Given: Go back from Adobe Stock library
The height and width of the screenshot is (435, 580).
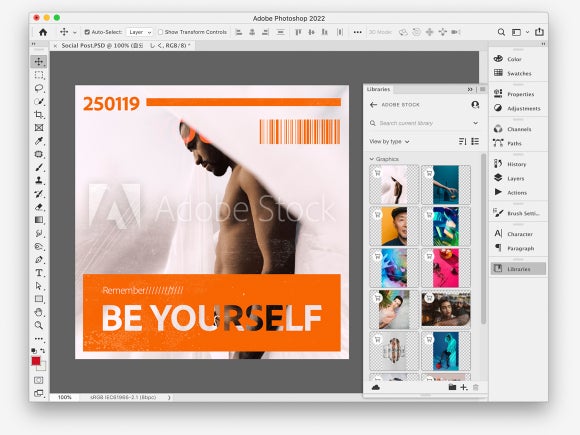Looking at the screenshot, I should click(x=373, y=105).
